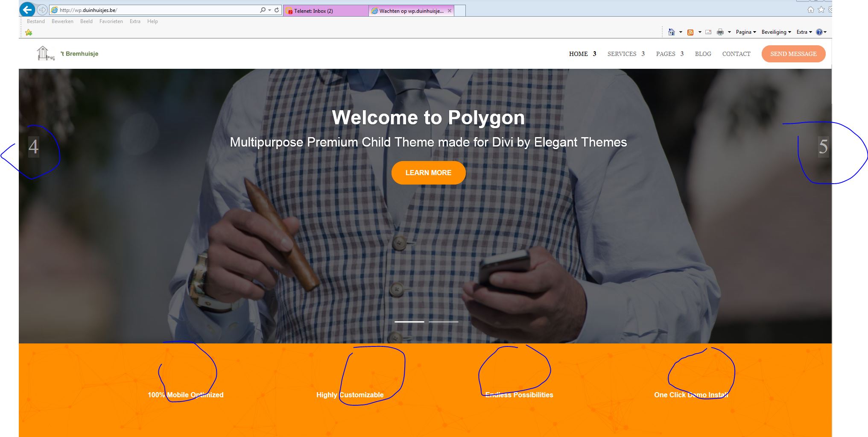The height and width of the screenshot is (437, 868).
Task: Open the Help menu
Action: tap(152, 21)
